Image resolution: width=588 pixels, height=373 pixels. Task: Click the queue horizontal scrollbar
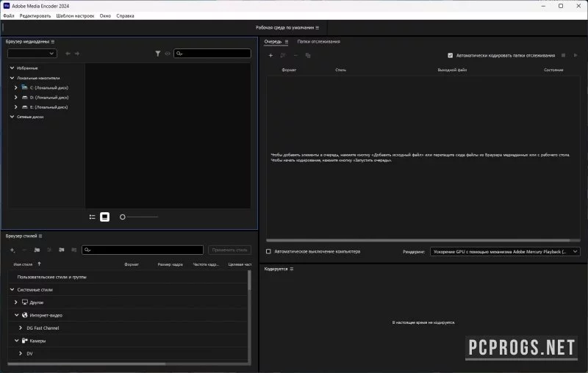(418, 240)
